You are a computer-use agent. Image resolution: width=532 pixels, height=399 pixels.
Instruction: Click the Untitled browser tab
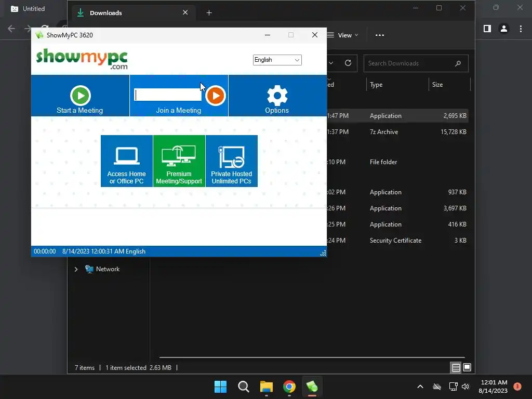coord(34,9)
